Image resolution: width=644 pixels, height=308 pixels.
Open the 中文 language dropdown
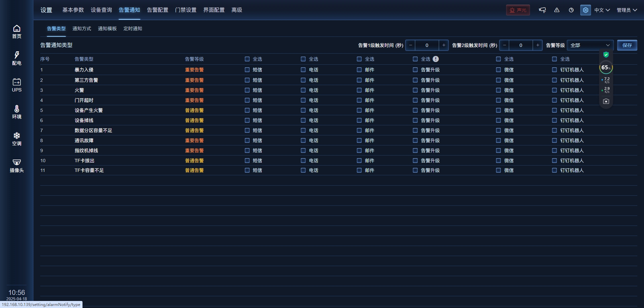602,10
